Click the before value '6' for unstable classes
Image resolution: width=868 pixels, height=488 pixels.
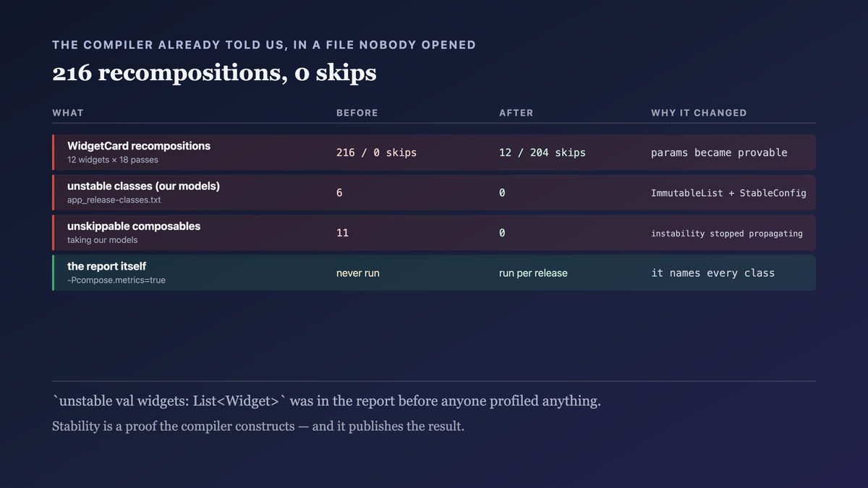coord(339,193)
